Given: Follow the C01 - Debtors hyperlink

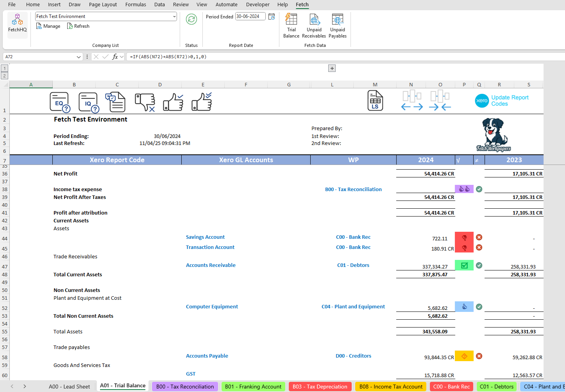Looking at the screenshot, I should 353,265.
